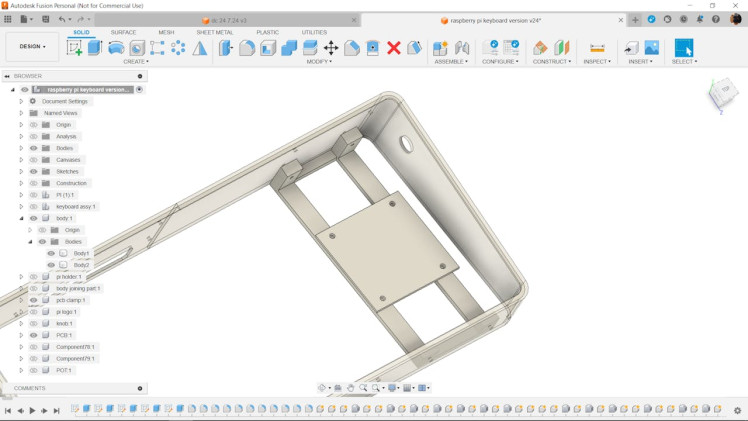The image size is (748, 421).
Task: Select the Hole tool
Action: pos(137,48)
